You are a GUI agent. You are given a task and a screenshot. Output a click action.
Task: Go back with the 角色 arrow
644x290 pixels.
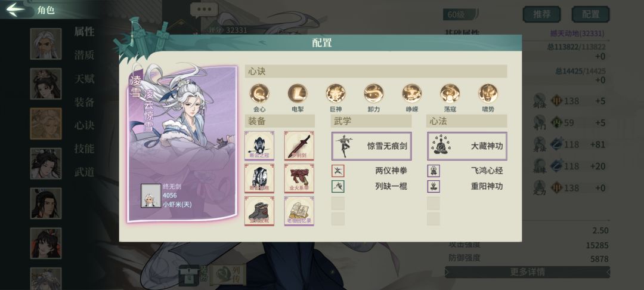coord(16,10)
